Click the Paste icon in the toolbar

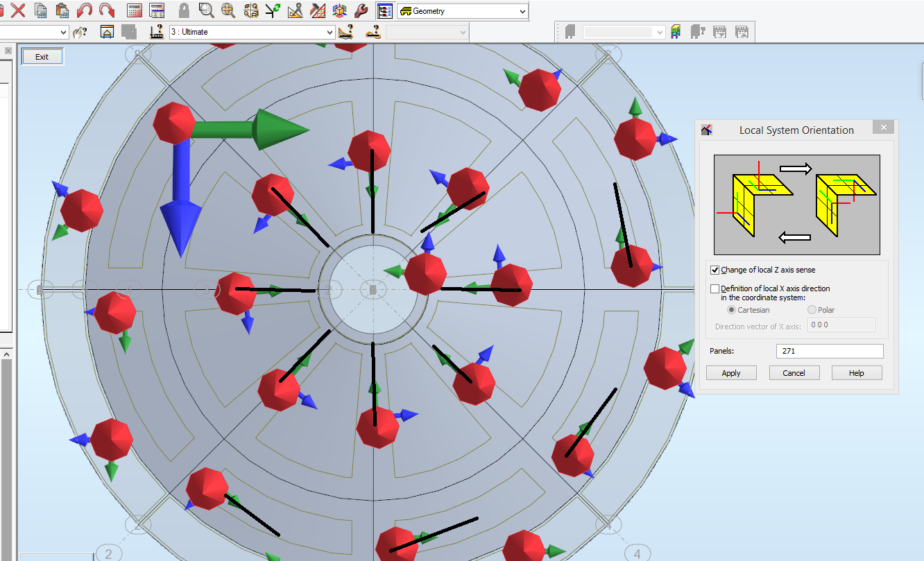(x=62, y=10)
